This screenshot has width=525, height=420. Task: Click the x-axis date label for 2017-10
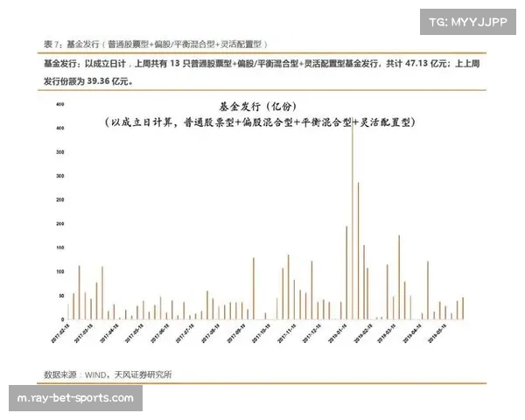point(261,333)
